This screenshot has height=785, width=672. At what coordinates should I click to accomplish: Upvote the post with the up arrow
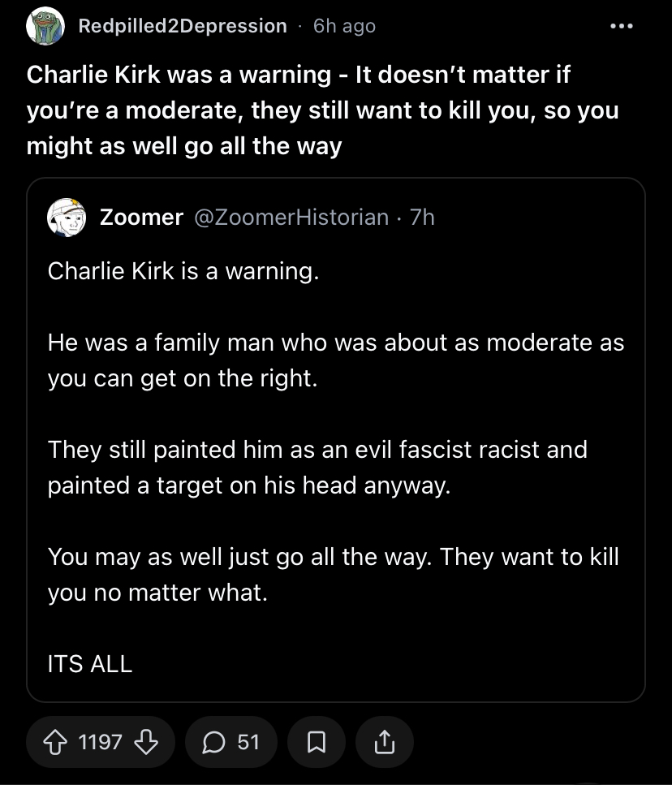[x=55, y=742]
